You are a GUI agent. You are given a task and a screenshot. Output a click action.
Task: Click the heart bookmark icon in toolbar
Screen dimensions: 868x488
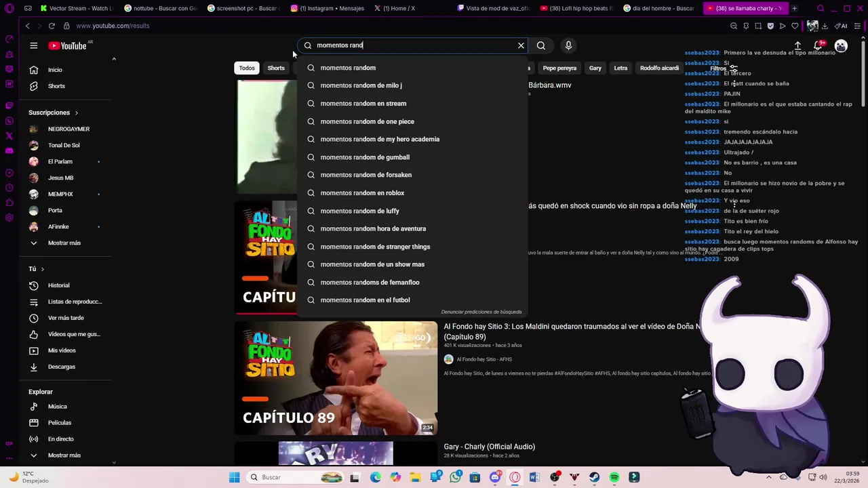tap(795, 26)
